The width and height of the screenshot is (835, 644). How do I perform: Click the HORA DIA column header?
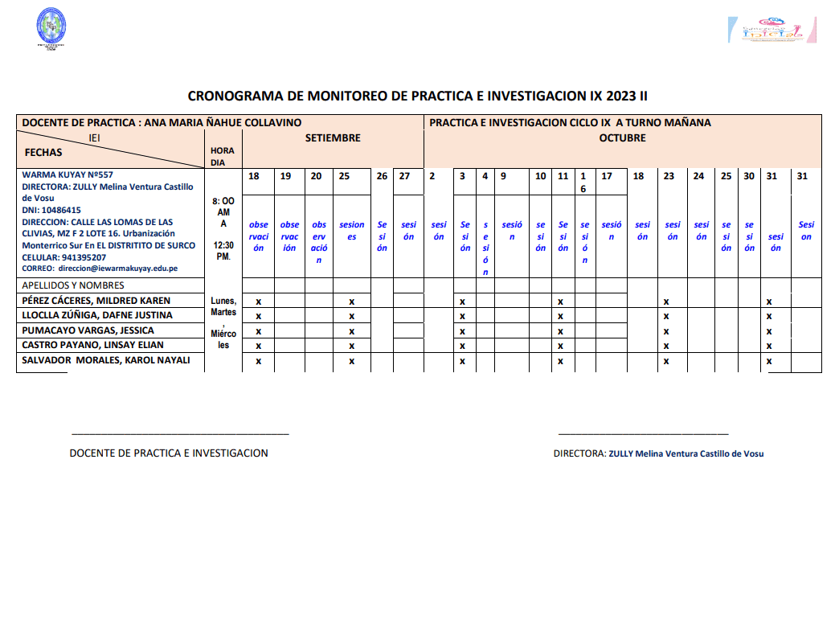click(x=223, y=156)
